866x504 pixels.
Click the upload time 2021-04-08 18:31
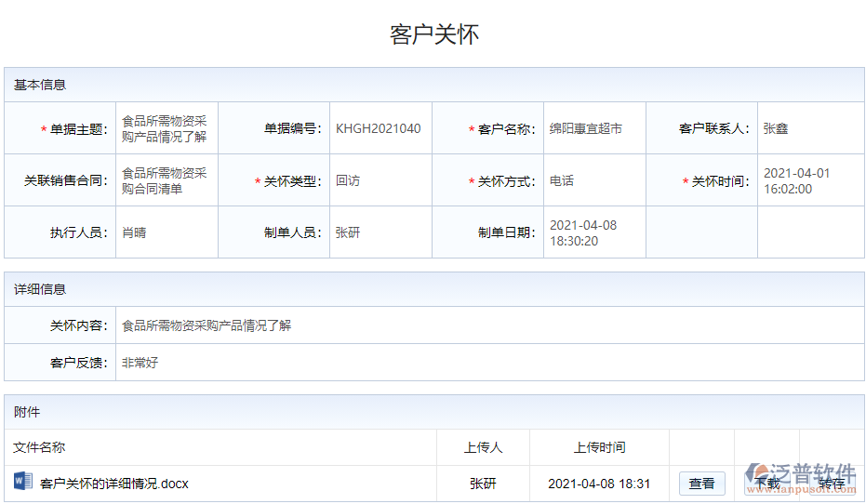click(599, 484)
